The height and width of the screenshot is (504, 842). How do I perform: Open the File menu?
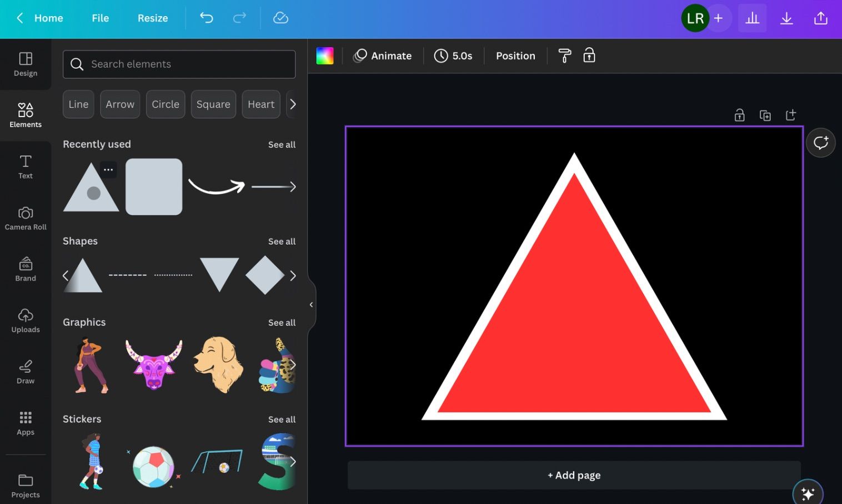[100, 18]
